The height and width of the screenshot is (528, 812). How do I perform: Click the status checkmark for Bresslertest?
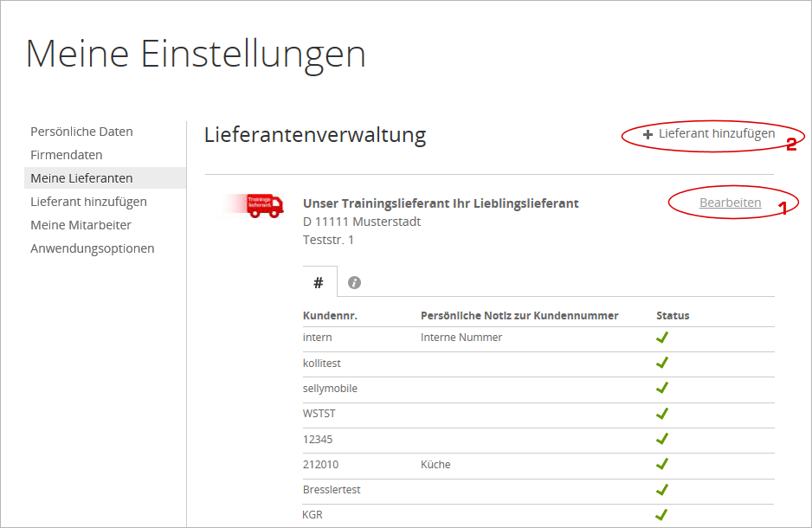(x=662, y=490)
